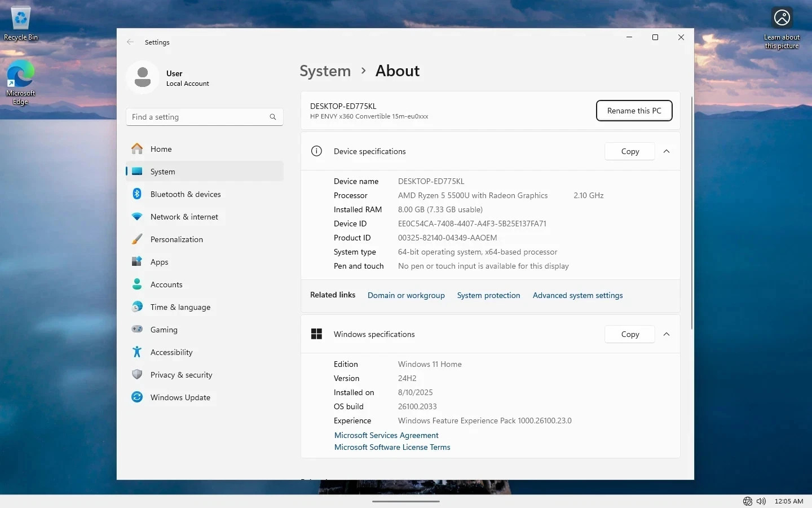The width and height of the screenshot is (812, 508).
Task: Click the version value 24H2
Action: (x=407, y=378)
